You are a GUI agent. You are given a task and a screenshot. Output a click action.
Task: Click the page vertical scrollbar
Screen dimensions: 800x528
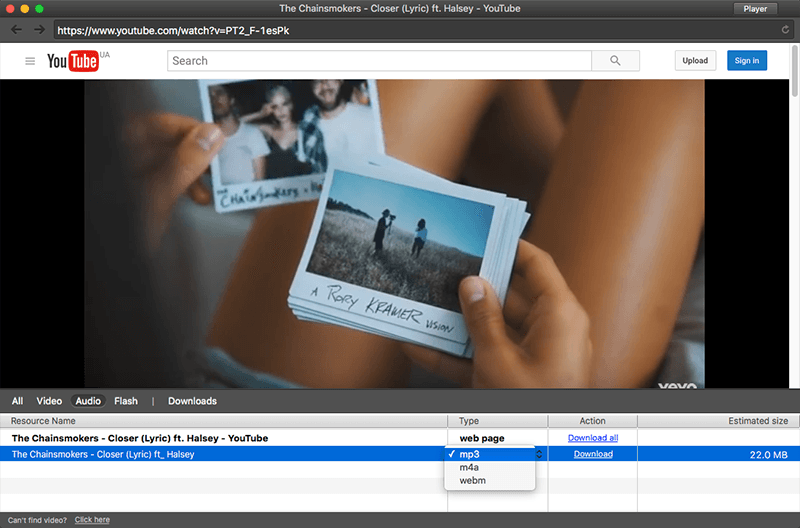[x=794, y=71]
